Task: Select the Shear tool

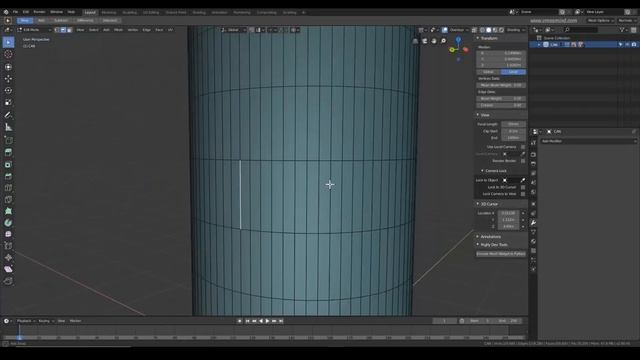Action: (x=8, y=269)
